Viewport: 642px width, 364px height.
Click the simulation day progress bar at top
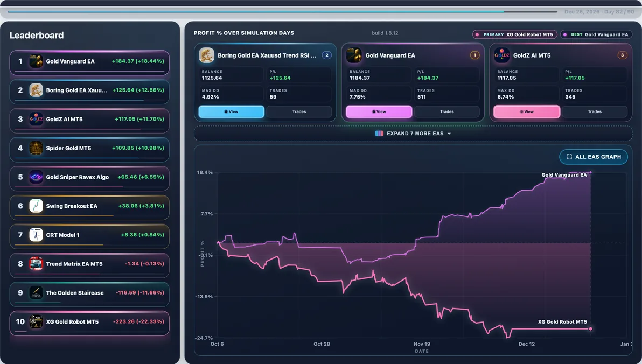(283, 12)
